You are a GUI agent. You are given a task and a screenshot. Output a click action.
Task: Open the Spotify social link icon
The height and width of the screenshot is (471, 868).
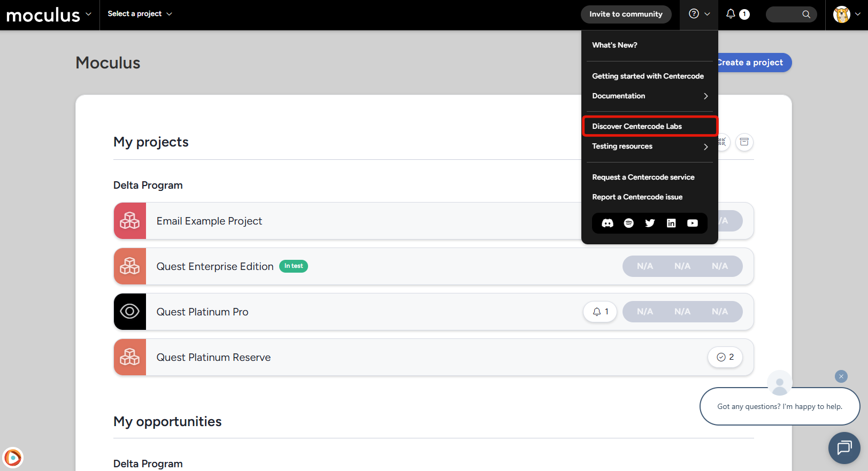[x=629, y=223]
